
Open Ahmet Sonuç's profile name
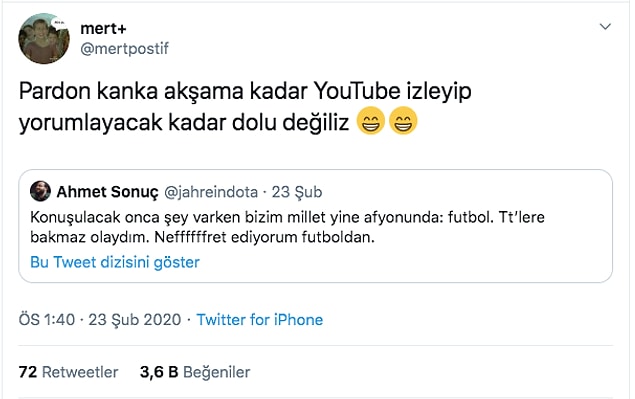point(107,192)
